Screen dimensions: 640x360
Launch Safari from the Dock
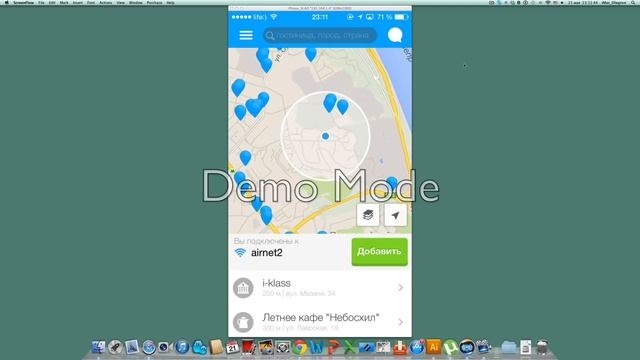(x=149, y=347)
